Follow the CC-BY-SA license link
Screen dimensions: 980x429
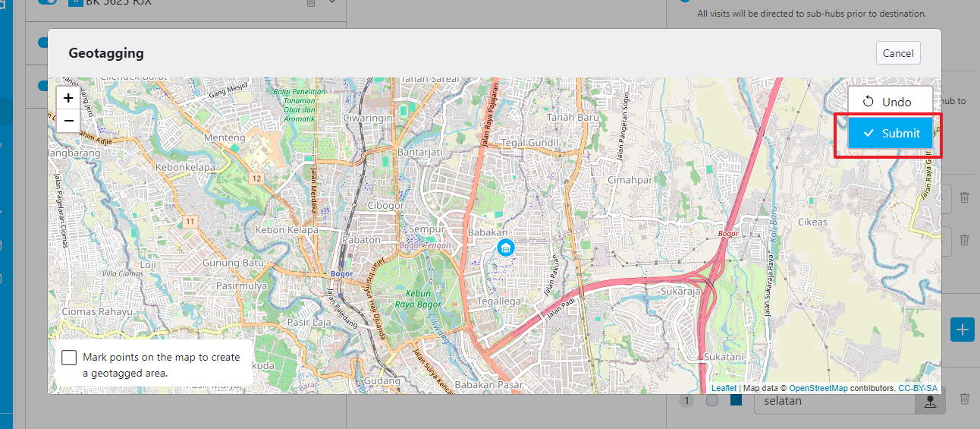pyautogui.click(x=917, y=388)
